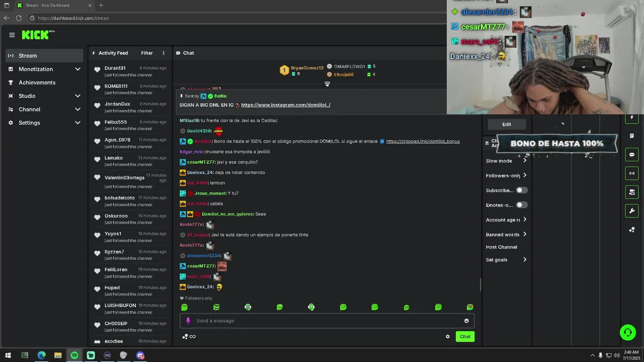
Task: Click the volume icon in system tray
Action: (617, 355)
